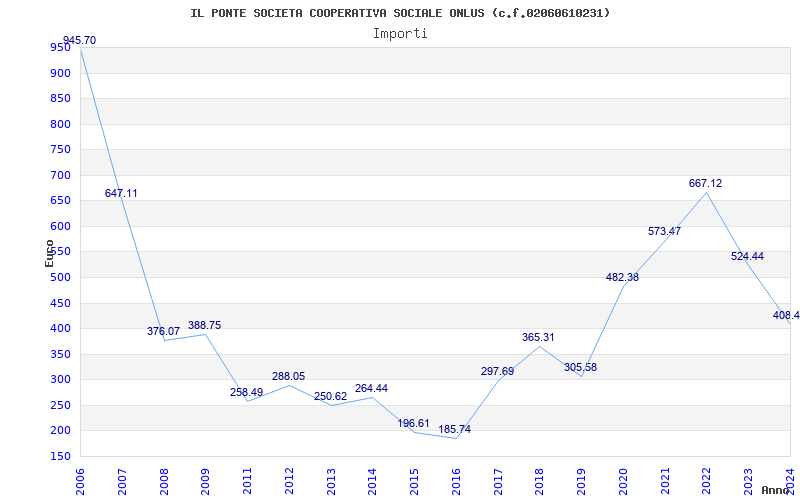
Task: Click the 524.44 data label
Action: pyautogui.click(x=747, y=257)
